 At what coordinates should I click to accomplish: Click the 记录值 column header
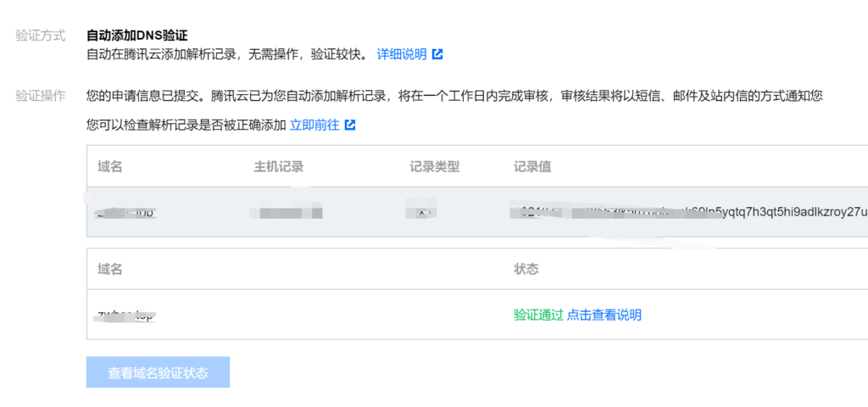pos(532,166)
